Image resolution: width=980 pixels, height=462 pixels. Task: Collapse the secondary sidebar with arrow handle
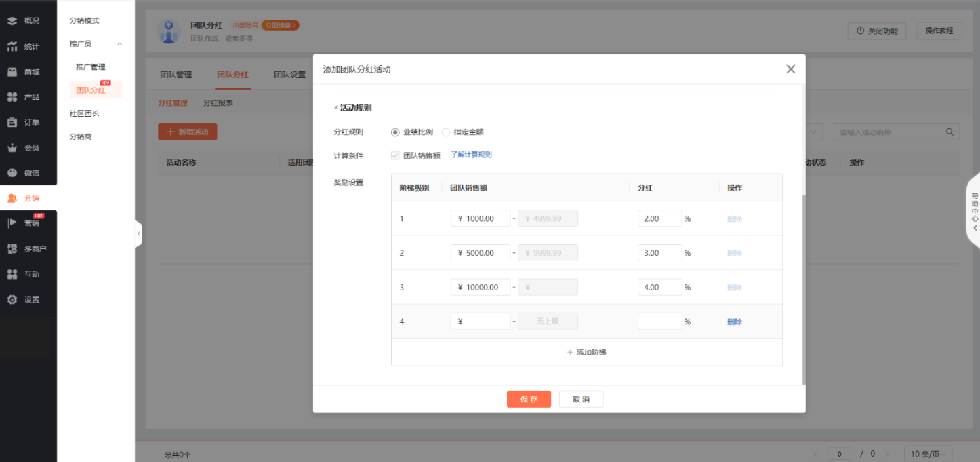coord(138,233)
